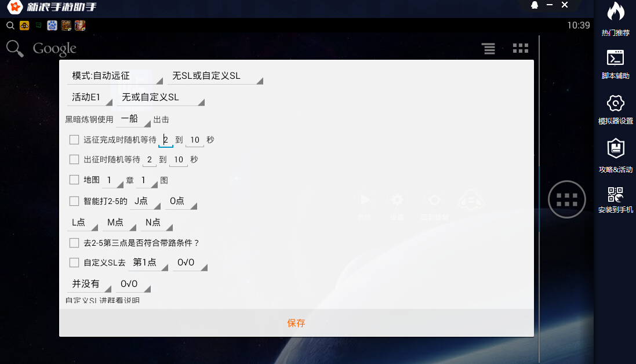Screen dimensions: 636x364
Task: Enable 智能打2-5的 checkbox
Action: (74, 200)
